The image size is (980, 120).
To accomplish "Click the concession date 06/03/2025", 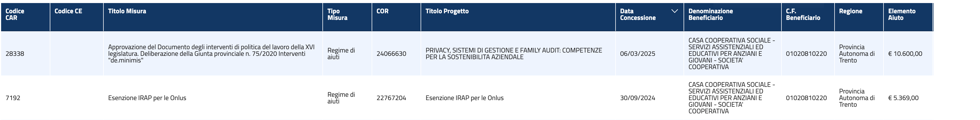I will point(638,54).
